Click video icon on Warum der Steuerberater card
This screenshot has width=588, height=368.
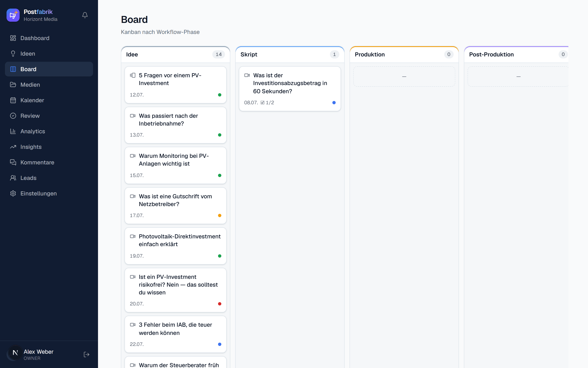(x=133, y=365)
